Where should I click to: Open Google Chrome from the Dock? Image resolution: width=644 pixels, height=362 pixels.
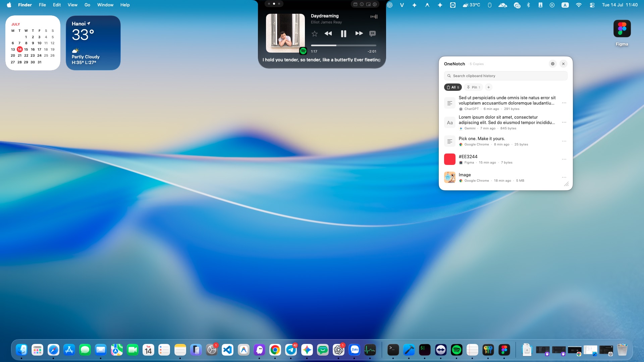[x=275, y=350]
